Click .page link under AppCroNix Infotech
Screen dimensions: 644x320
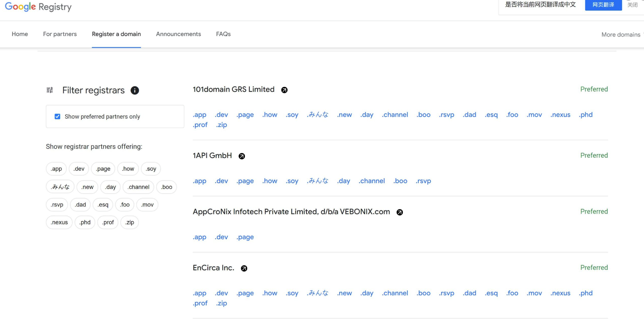pyautogui.click(x=245, y=237)
